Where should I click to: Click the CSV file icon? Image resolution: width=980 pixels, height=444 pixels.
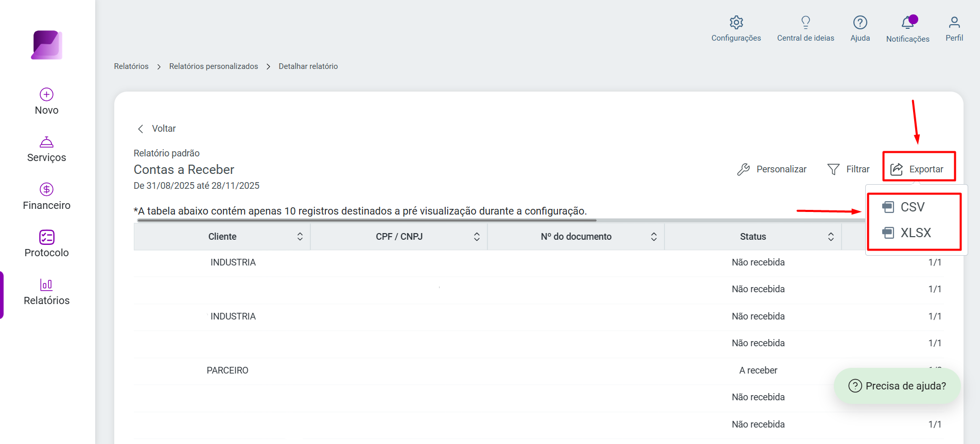(888, 207)
